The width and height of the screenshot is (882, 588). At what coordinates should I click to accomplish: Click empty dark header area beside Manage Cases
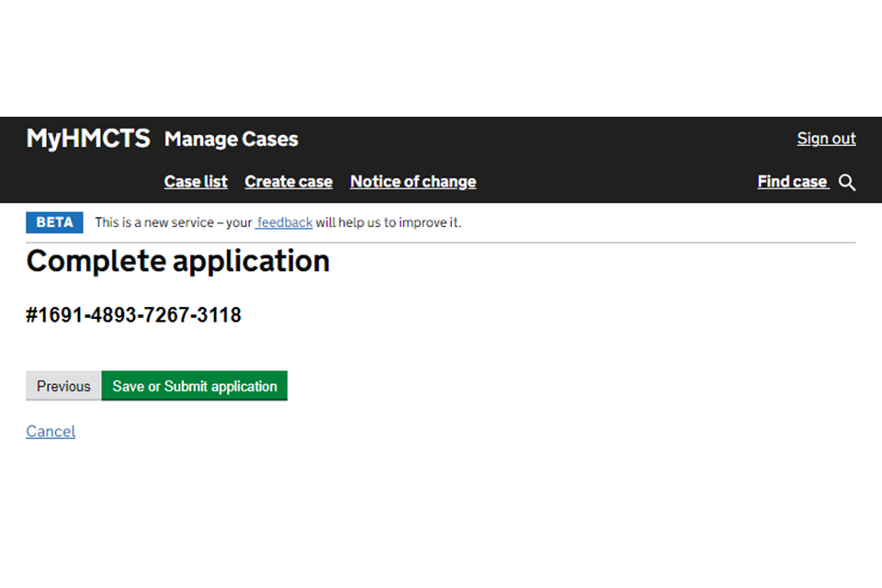pyautogui.click(x=551, y=140)
